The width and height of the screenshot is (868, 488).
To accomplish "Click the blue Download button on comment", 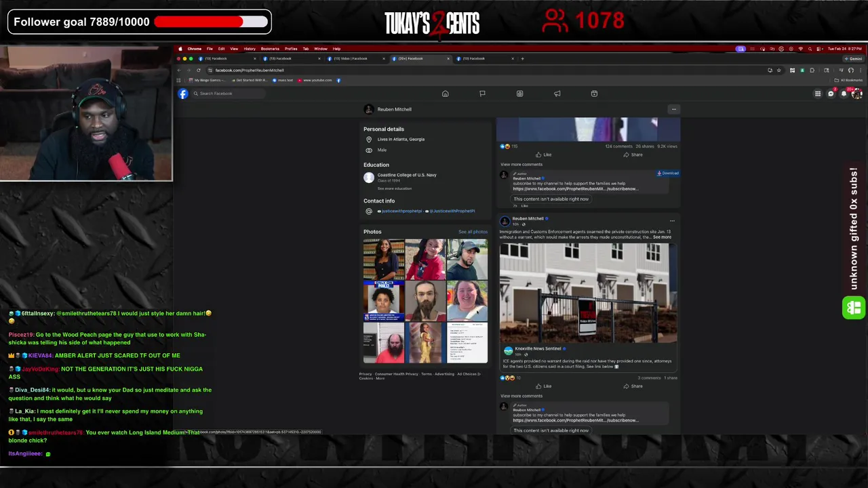I will [x=668, y=174].
